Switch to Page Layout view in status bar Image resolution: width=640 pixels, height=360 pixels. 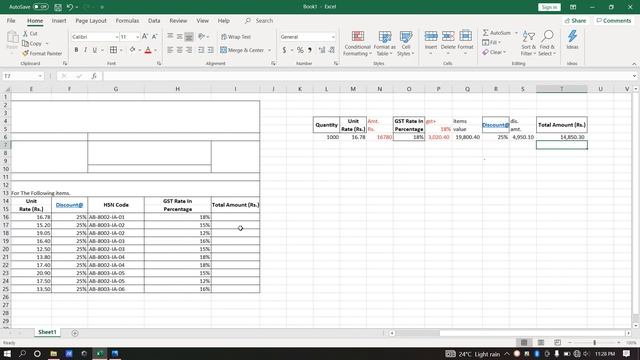point(541,342)
